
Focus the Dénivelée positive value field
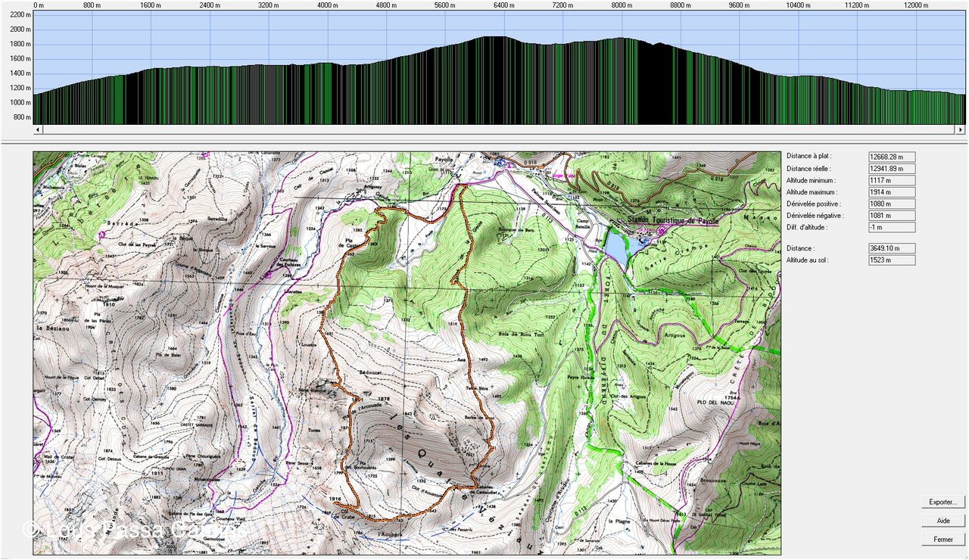pyautogui.click(x=892, y=204)
